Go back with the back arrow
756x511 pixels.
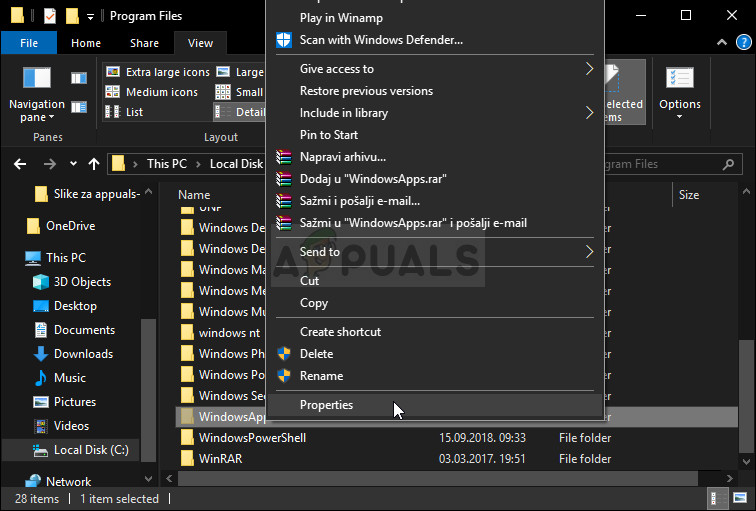(20, 164)
